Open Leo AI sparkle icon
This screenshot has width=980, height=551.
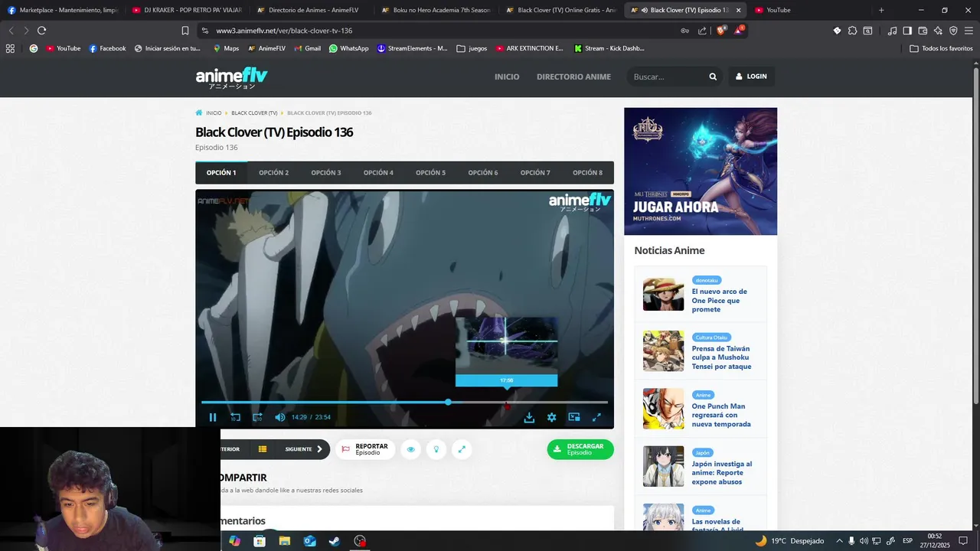tap(938, 31)
